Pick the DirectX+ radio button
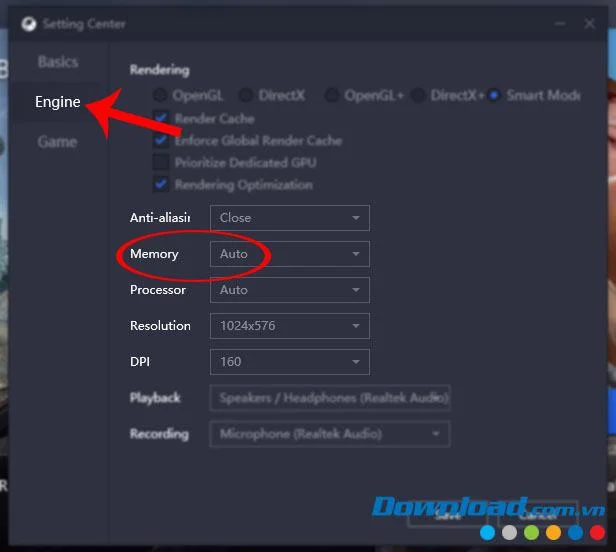616x552 pixels. pyautogui.click(x=418, y=95)
